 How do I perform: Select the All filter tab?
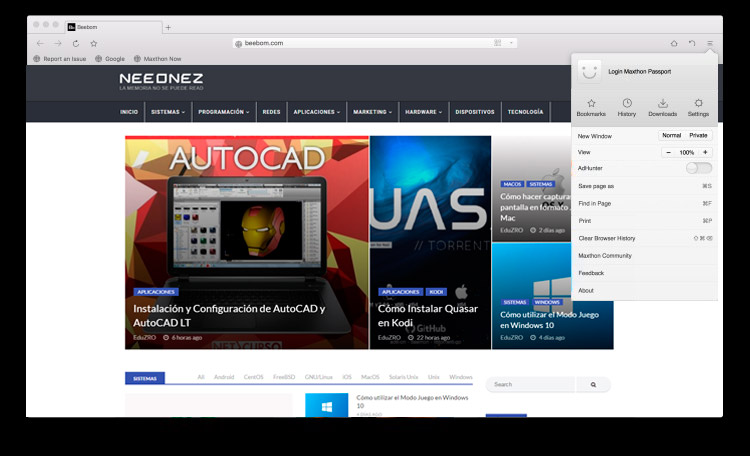201,377
